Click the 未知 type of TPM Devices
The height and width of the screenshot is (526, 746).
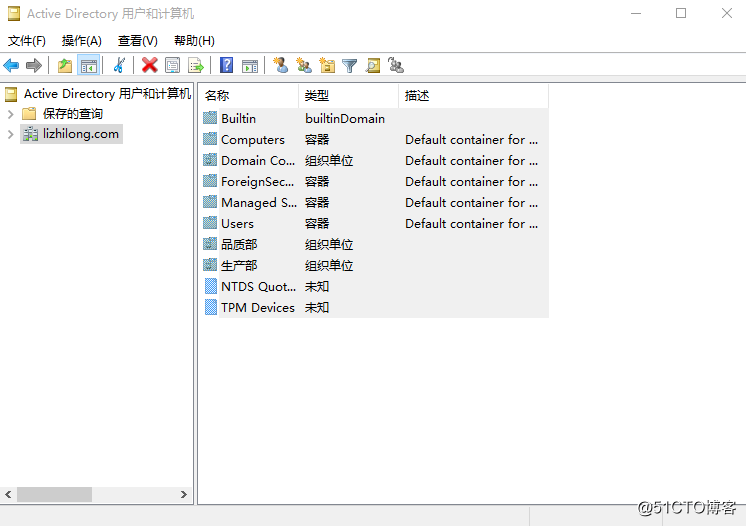[317, 307]
